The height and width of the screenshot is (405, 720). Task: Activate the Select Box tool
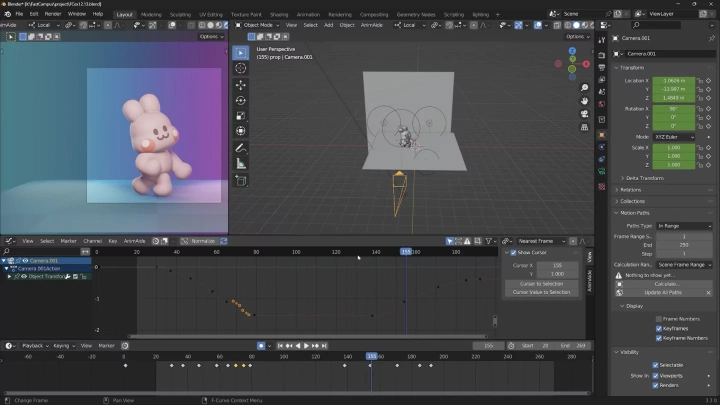coord(241,53)
